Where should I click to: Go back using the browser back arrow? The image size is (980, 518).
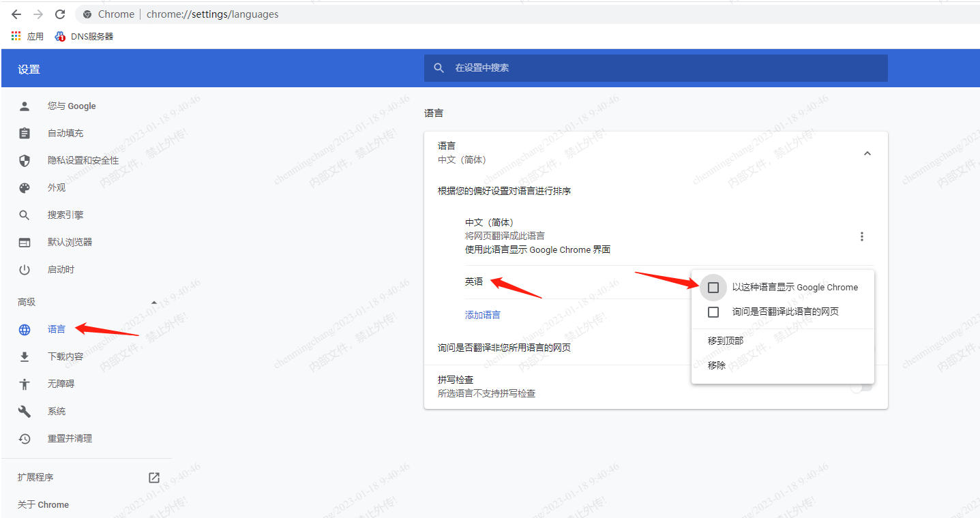[x=16, y=14]
